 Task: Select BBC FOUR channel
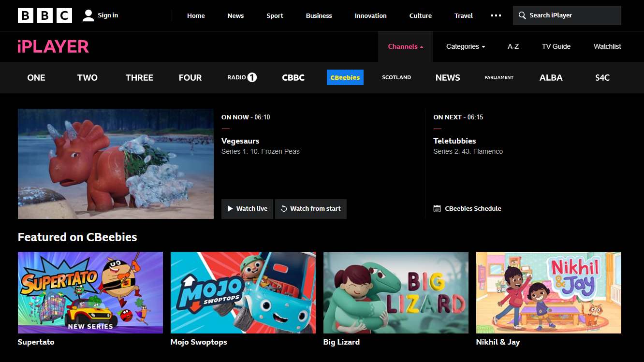[190, 77]
